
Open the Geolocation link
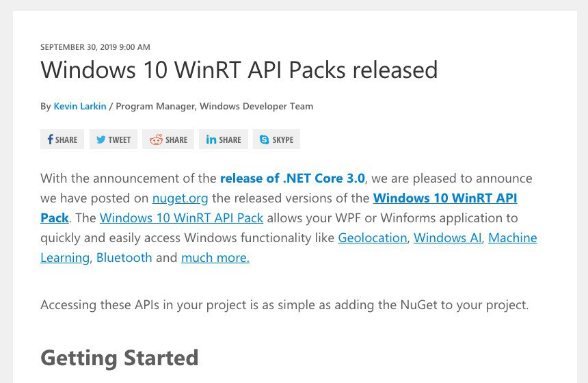click(372, 238)
